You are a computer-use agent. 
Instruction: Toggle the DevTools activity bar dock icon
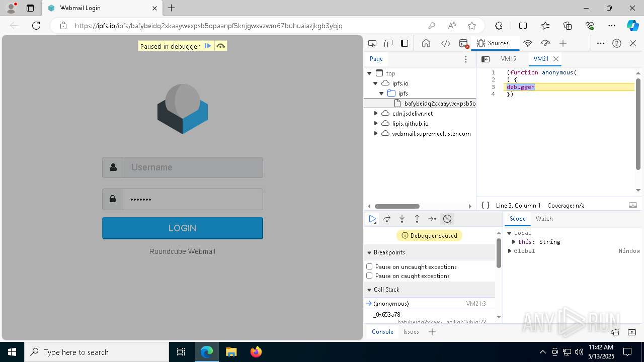coord(405,43)
